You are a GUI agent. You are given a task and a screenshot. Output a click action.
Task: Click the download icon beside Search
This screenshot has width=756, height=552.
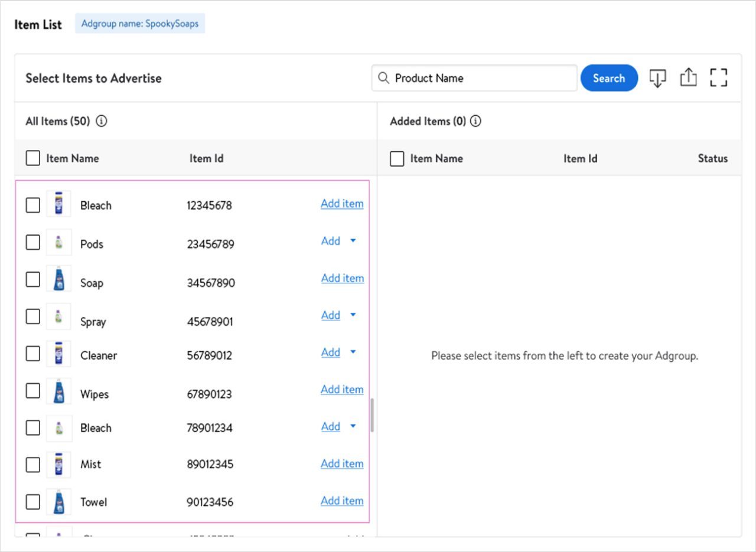point(657,78)
